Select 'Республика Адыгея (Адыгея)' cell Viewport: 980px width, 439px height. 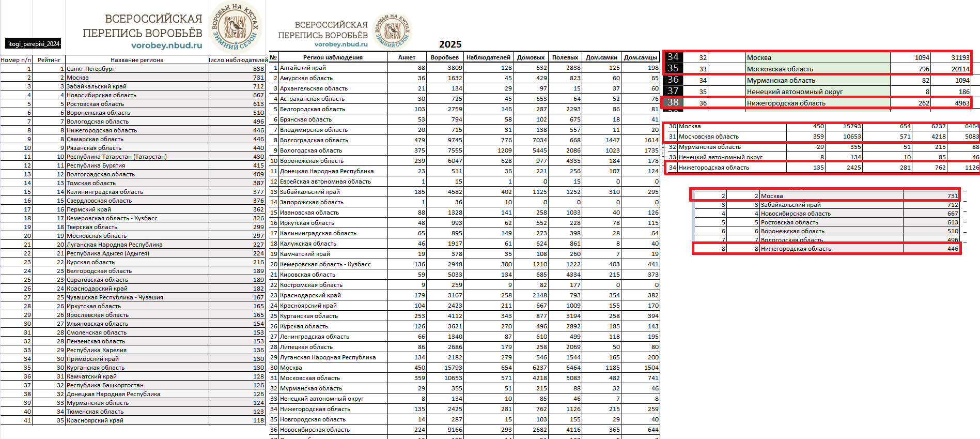[137, 253]
